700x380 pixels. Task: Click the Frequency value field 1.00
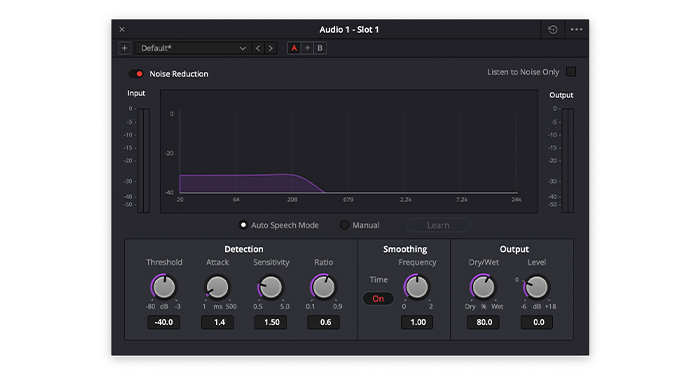417,322
